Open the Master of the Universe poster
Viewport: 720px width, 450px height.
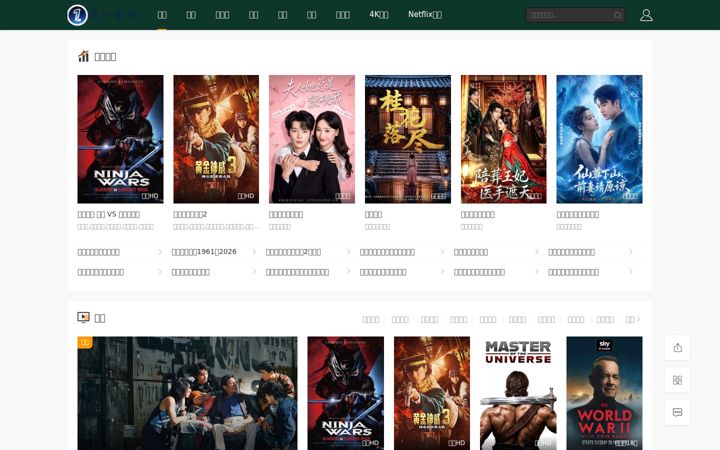click(518, 393)
